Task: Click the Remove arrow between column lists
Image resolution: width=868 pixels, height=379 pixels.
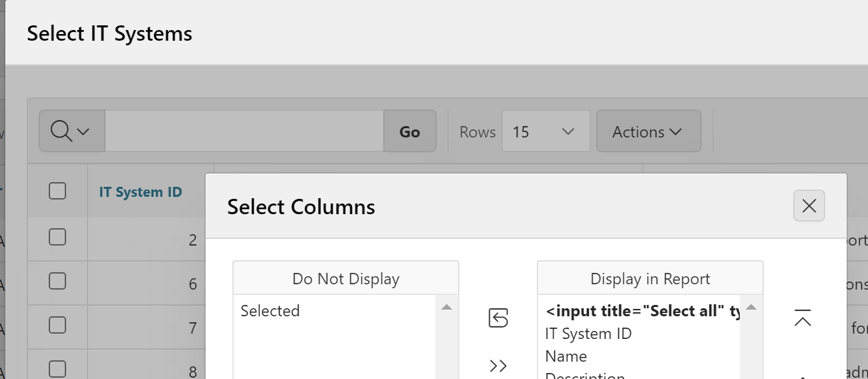Action: [498, 318]
